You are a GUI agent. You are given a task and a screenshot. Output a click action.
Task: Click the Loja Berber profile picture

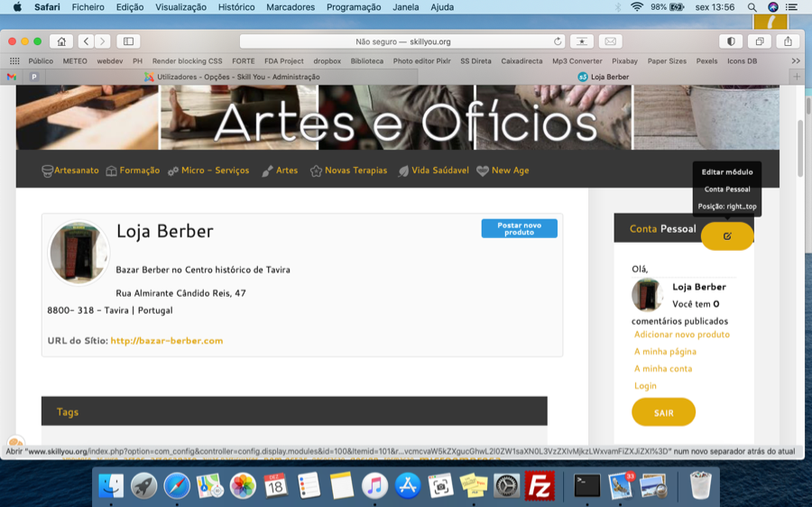coord(78,253)
